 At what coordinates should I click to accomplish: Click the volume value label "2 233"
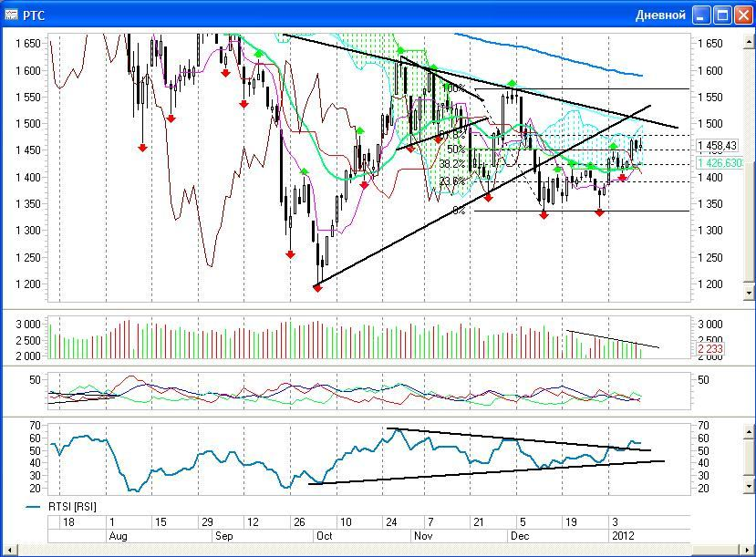coord(709,348)
